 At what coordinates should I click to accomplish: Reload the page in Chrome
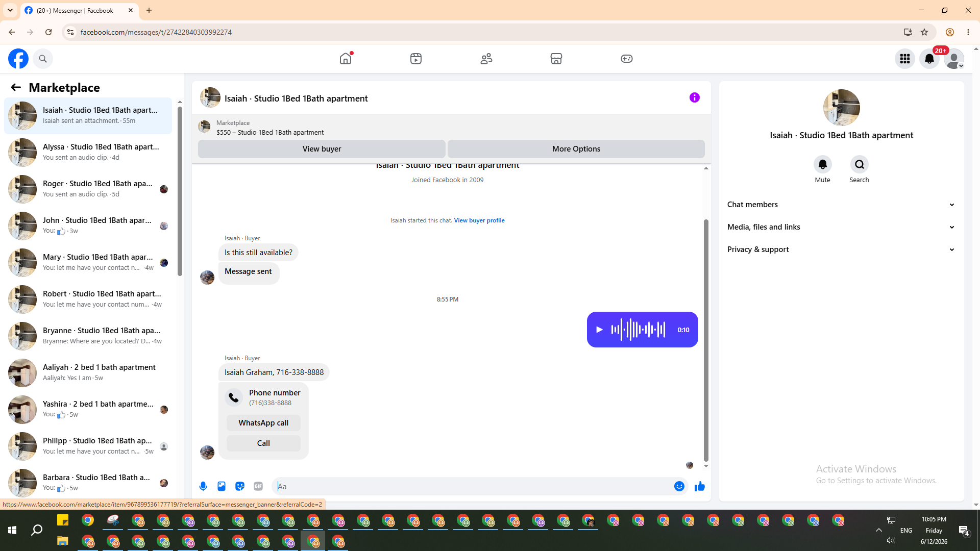click(x=48, y=32)
